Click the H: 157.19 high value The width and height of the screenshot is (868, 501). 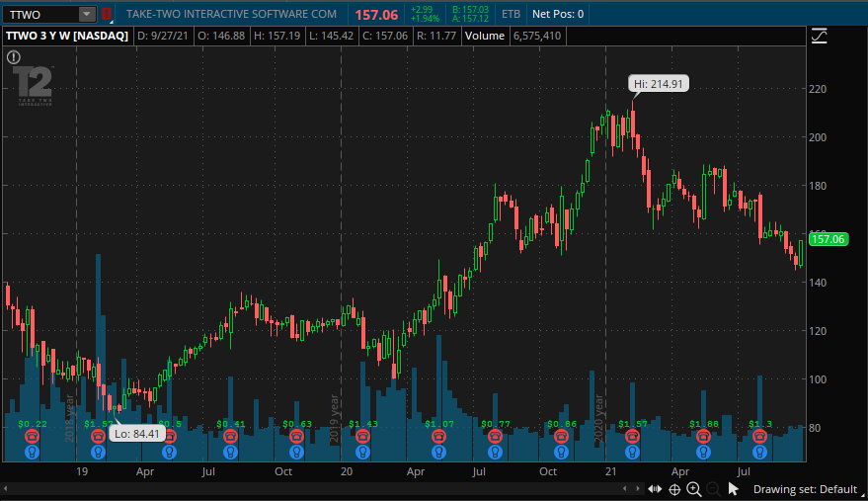click(276, 36)
